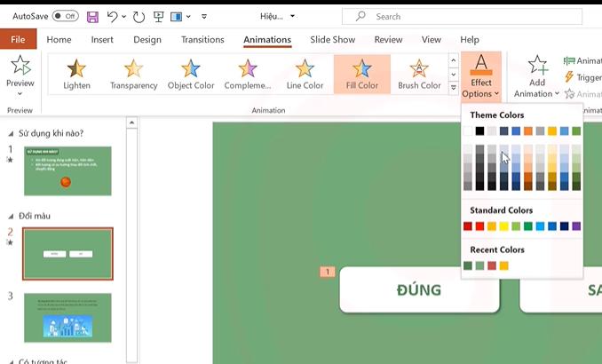The height and width of the screenshot is (364, 602).
Task: Click white swatch in Theme Colors
Action: 468,131
